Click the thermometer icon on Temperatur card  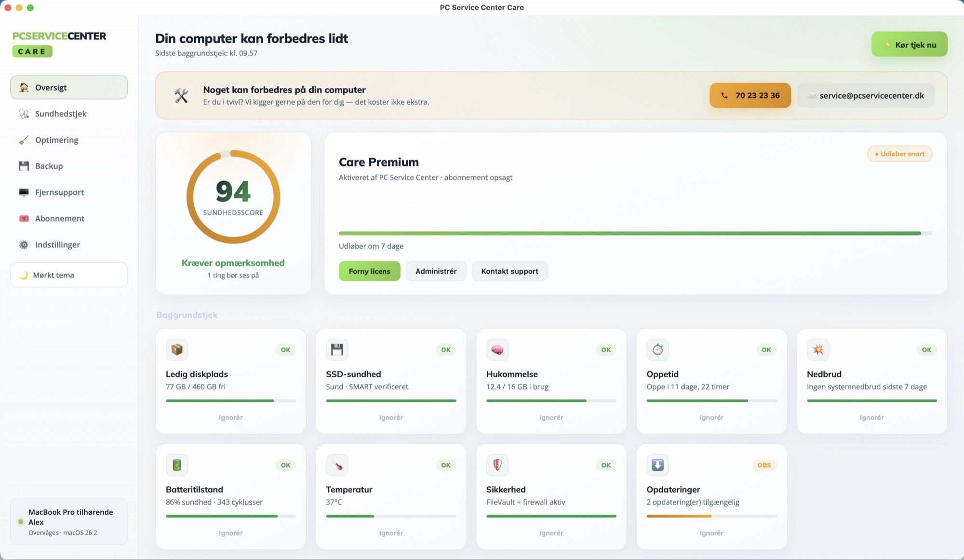pyautogui.click(x=337, y=465)
